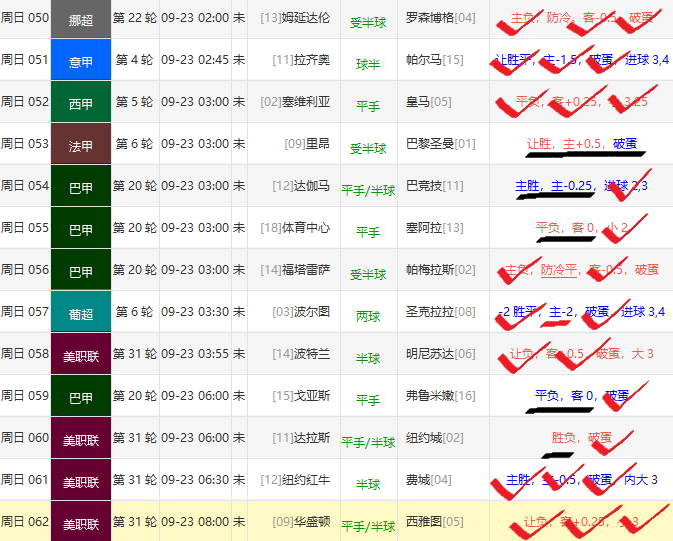673x541 pixels.
Task: Click home team 塞维利亚
Action: coord(302,102)
